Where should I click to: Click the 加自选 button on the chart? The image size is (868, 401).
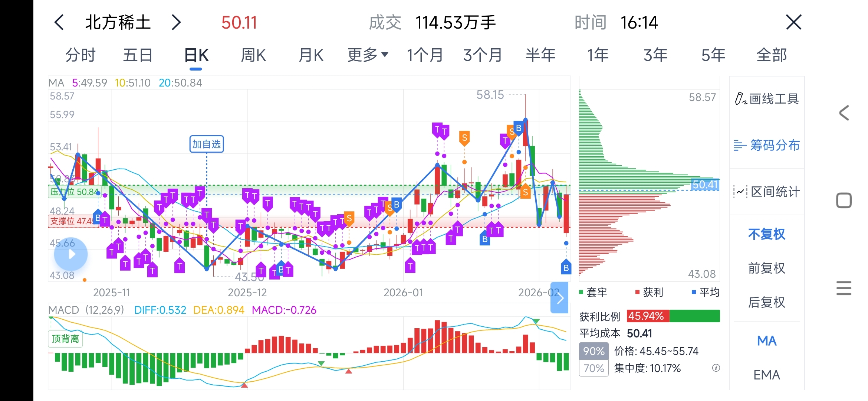(207, 144)
